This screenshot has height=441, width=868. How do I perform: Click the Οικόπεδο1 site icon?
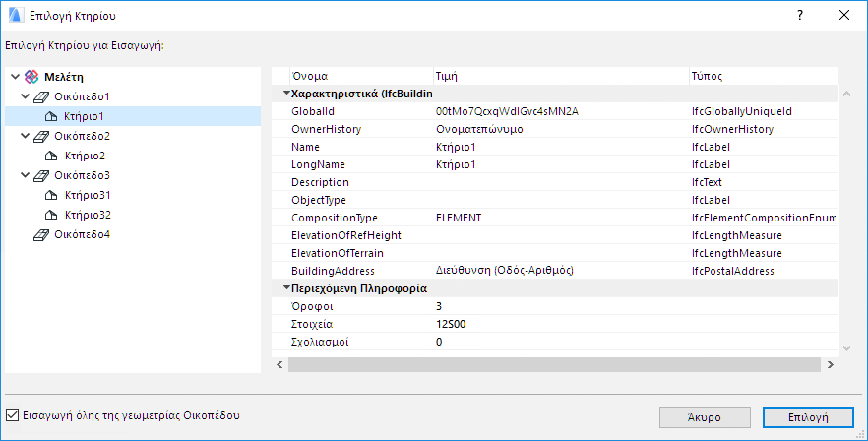click(x=41, y=96)
